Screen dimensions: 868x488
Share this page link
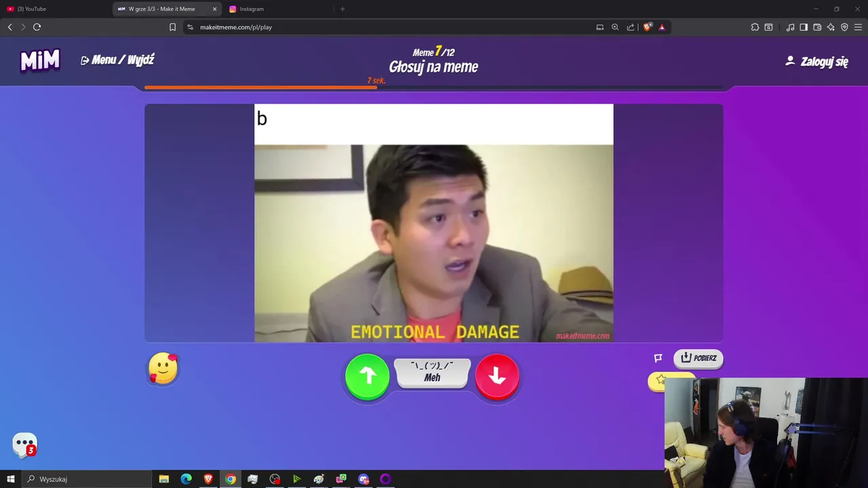[x=631, y=27]
